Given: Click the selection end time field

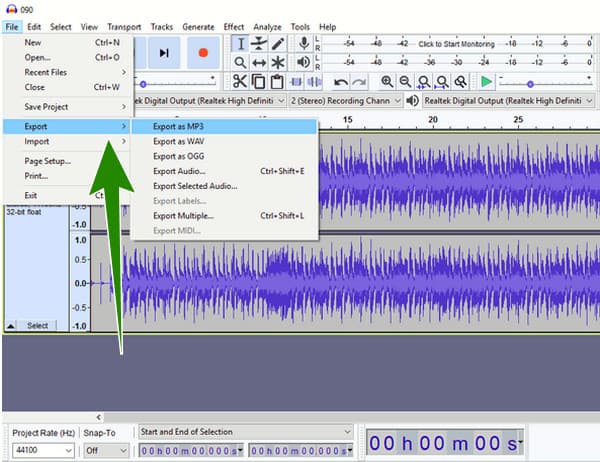Looking at the screenshot, I should 301,451.
